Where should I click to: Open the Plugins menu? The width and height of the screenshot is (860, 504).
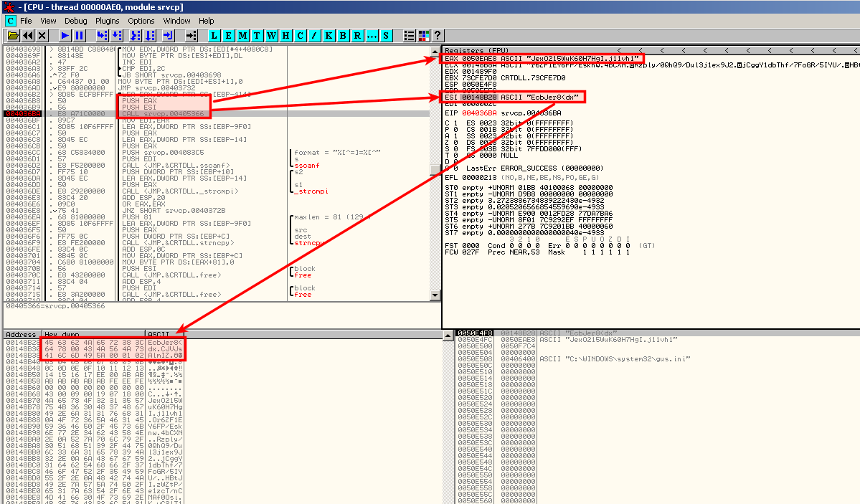click(108, 21)
